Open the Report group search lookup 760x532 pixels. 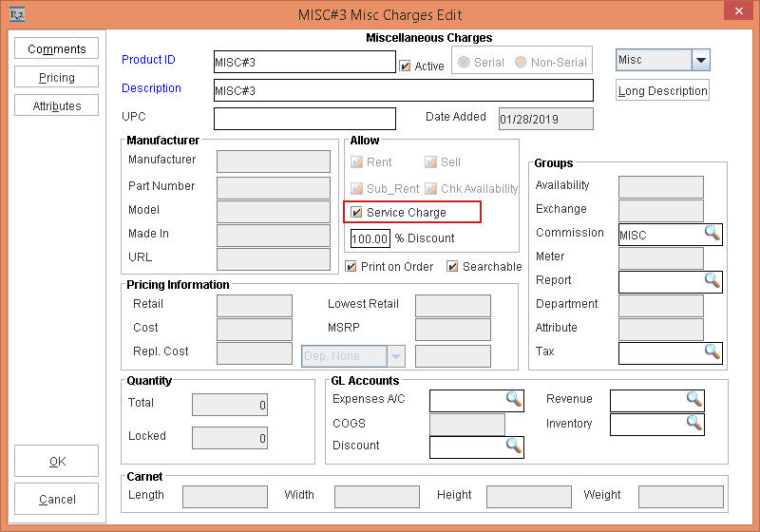coord(712,280)
